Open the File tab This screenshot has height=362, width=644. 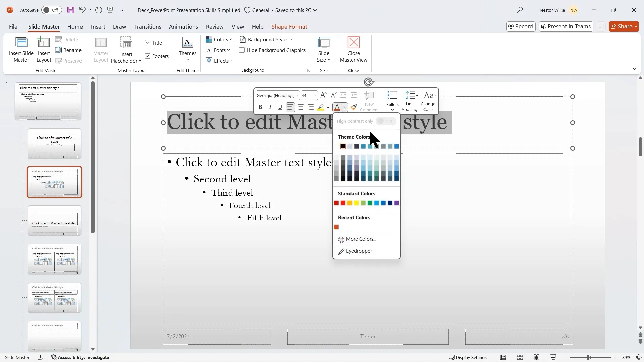click(x=13, y=26)
